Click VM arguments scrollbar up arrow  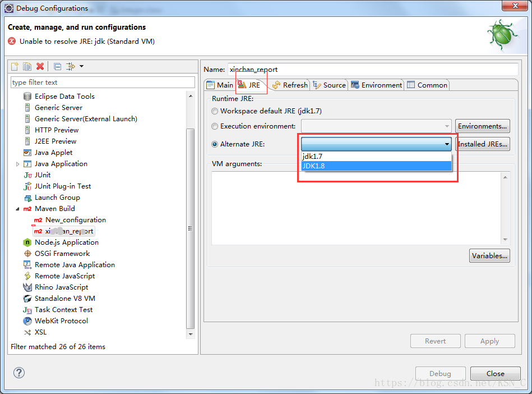(505, 177)
